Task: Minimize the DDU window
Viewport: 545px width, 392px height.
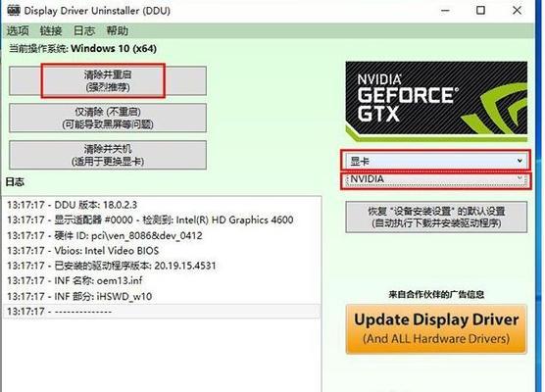Action: coord(445,11)
